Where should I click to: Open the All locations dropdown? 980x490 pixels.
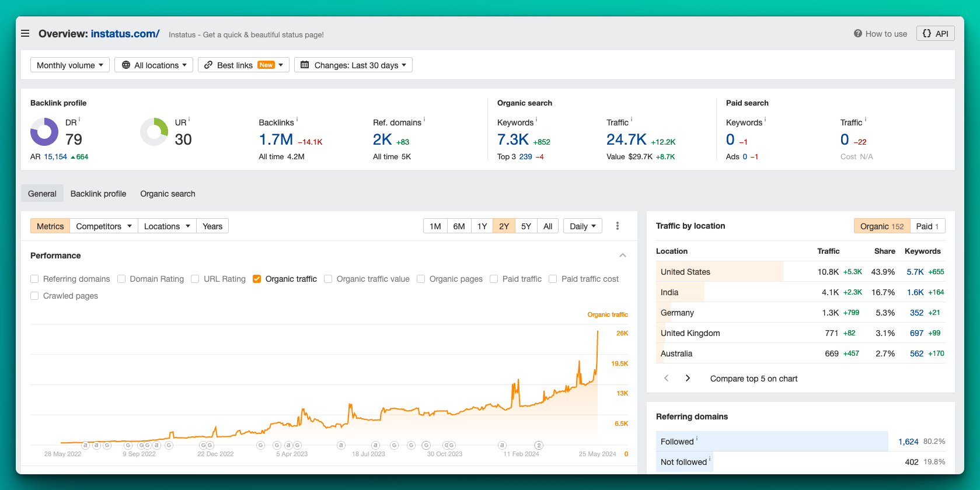(154, 65)
